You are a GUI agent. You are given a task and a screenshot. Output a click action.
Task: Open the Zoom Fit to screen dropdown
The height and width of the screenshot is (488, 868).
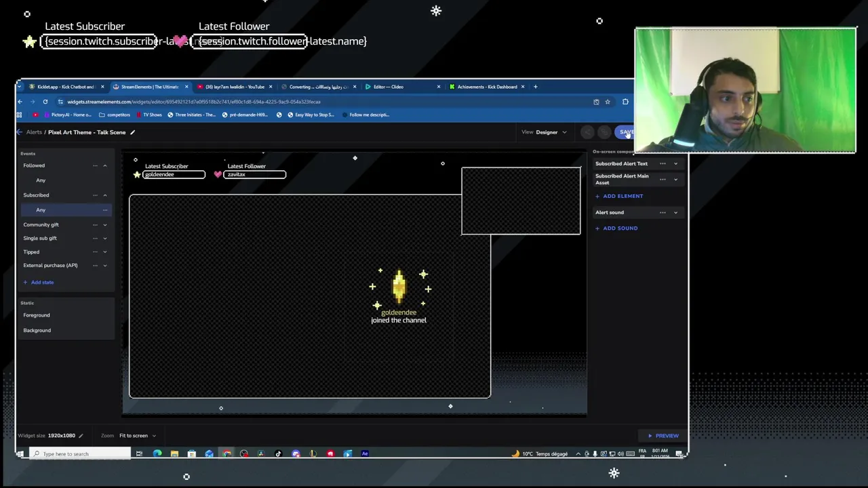point(138,436)
